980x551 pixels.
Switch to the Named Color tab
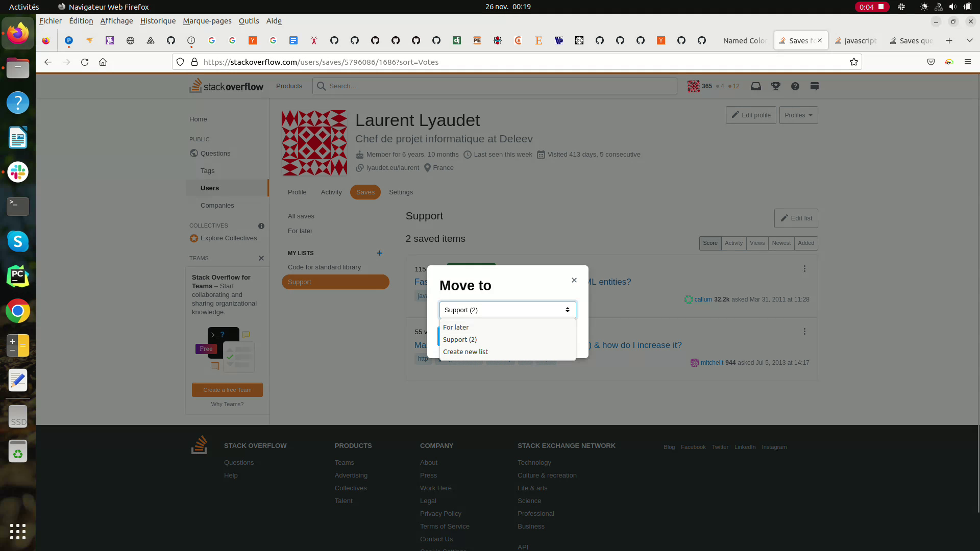[745, 41]
